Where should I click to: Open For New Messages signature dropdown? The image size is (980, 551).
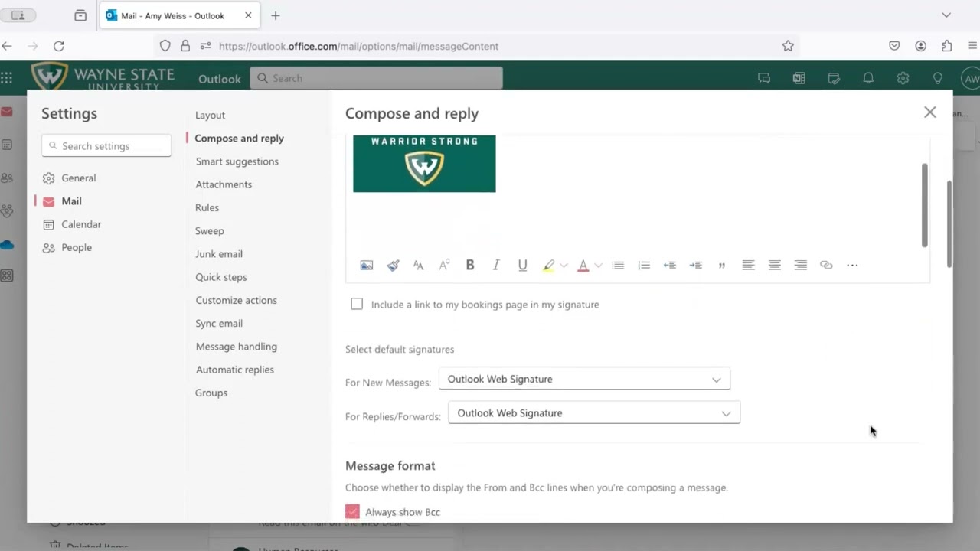(x=584, y=379)
